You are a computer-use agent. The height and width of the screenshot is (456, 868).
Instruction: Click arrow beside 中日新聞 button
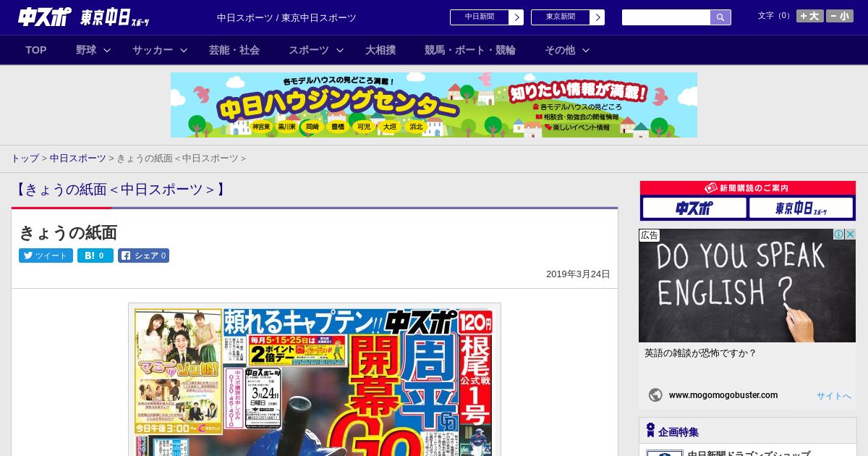coord(516,17)
